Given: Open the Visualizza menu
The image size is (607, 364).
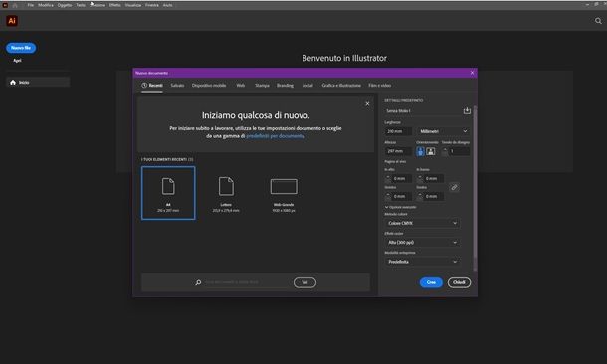Looking at the screenshot, I should (133, 5).
